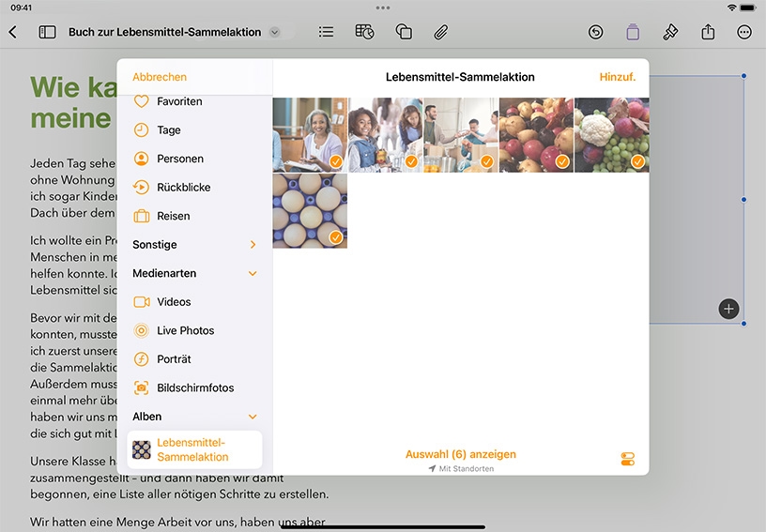Tap the plus button on image placeholder
The width and height of the screenshot is (766, 532).
click(728, 309)
